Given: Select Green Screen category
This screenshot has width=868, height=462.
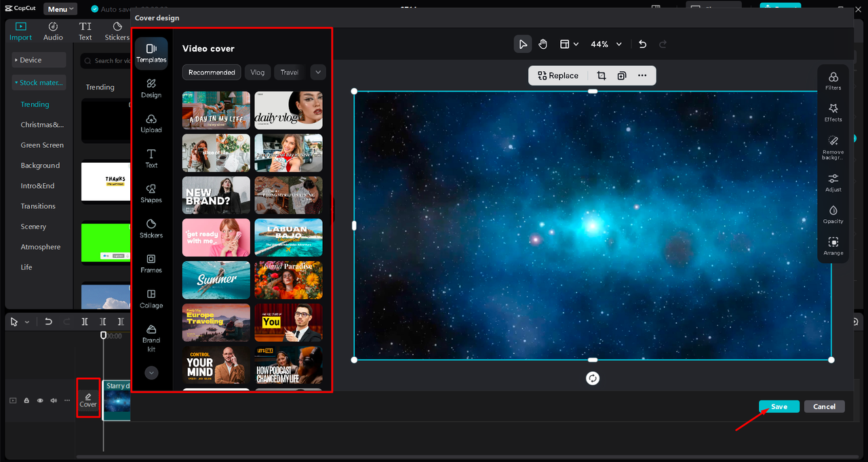Looking at the screenshot, I should click(x=42, y=145).
